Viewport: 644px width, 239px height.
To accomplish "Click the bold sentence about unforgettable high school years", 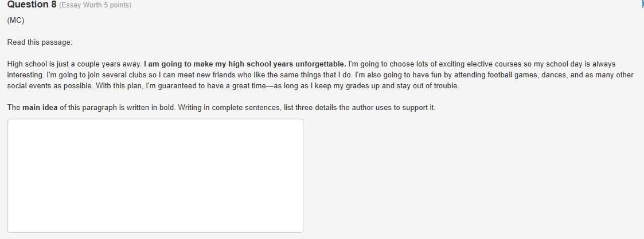I will (245, 64).
